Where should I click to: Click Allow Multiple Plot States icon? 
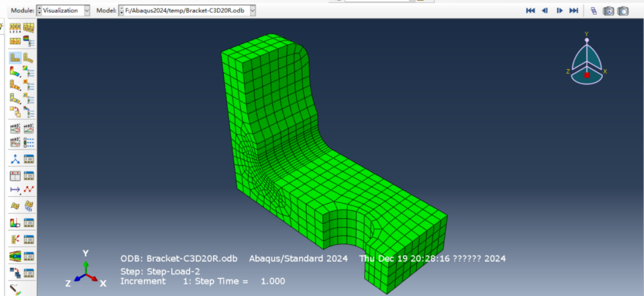15,111
